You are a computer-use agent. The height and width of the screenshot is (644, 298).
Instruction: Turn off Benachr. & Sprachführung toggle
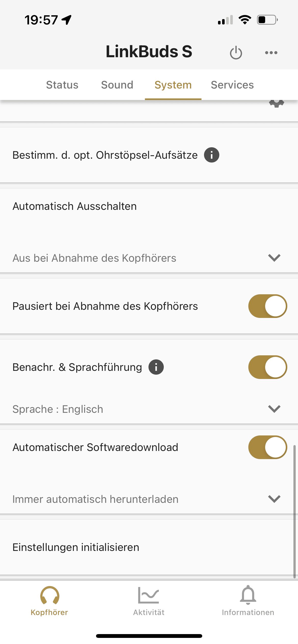point(267,367)
